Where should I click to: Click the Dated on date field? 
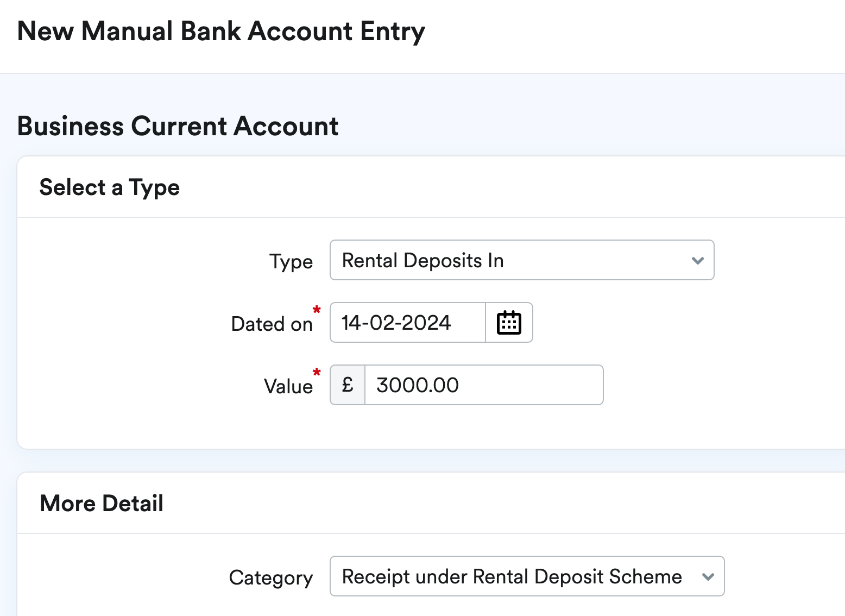point(407,322)
